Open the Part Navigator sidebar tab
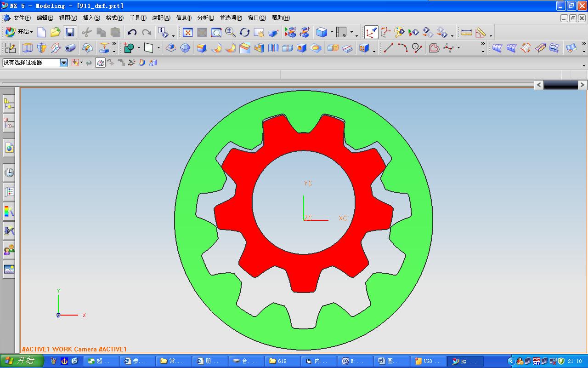Viewport: 588px width, 368px height. click(9, 124)
